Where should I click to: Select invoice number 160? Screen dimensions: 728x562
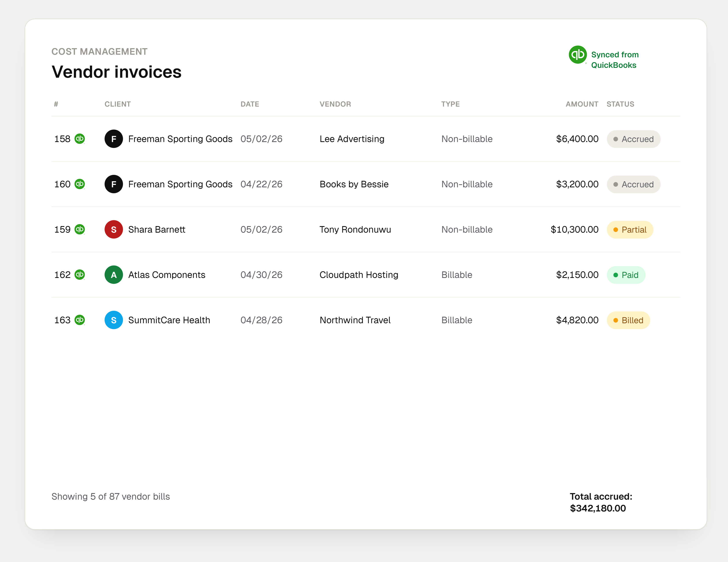(62, 184)
